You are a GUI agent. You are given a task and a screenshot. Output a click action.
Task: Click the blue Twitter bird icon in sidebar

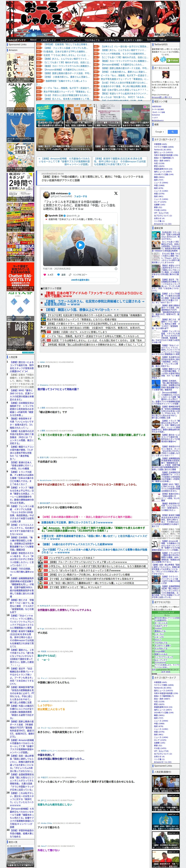tap(163, 60)
